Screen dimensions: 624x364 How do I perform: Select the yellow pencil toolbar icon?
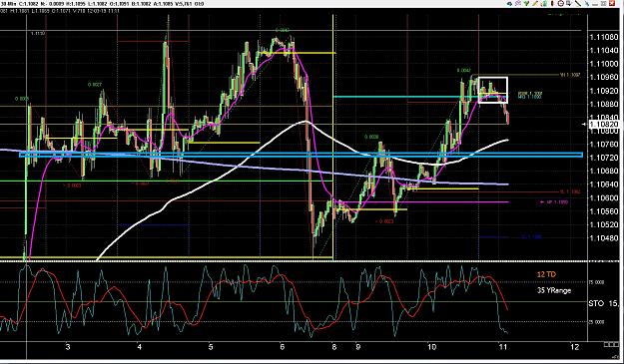pyautogui.click(x=535, y=4)
